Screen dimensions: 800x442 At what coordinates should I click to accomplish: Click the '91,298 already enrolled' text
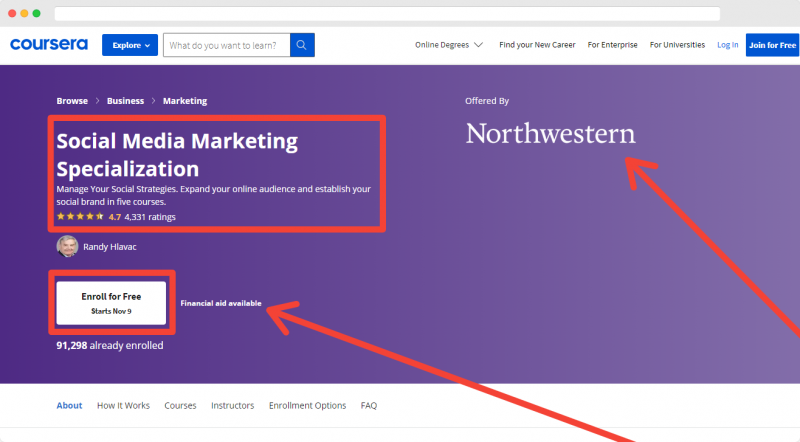coord(110,346)
